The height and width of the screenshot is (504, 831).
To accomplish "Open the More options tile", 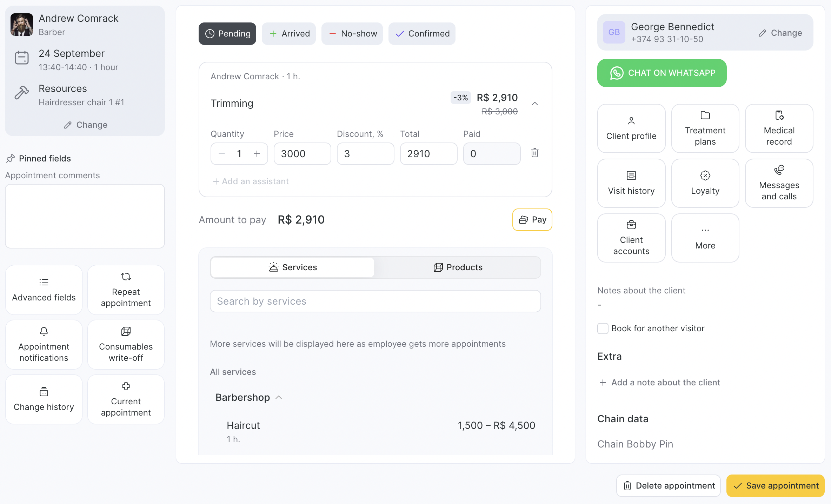I will tap(705, 238).
